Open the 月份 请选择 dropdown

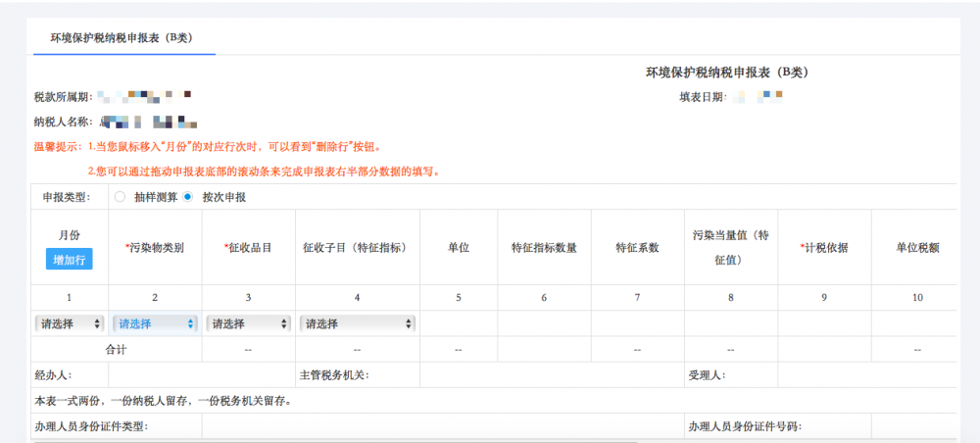pos(70,323)
